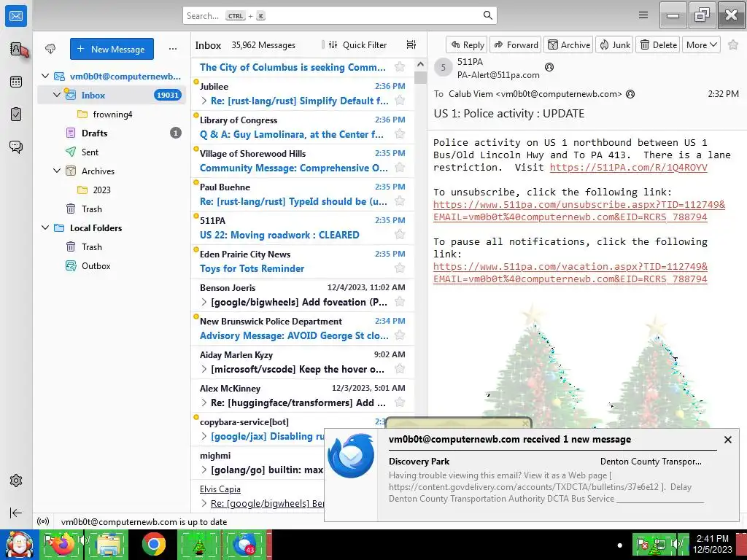
Task: Star the US 22 Moving roadwork message
Action: click(x=400, y=234)
